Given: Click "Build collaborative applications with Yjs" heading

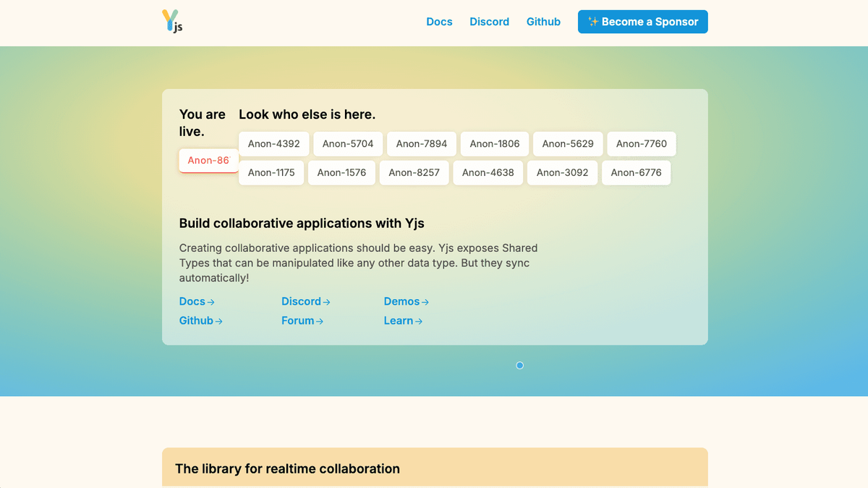Looking at the screenshot, I should [302, 223].
